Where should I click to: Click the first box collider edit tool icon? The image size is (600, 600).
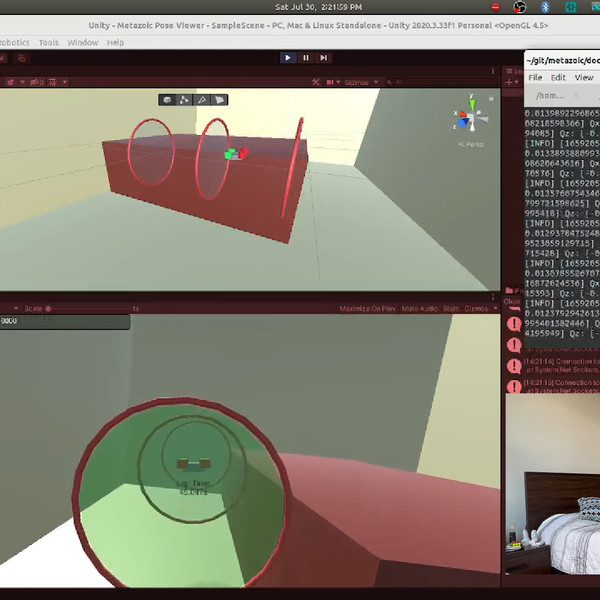coord(167,100)
